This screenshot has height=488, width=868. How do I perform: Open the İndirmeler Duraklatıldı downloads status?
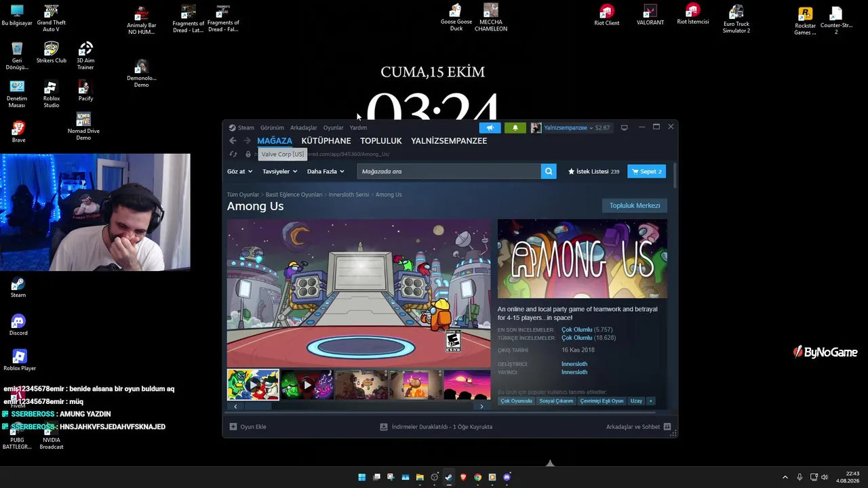[x=436, y=427]
